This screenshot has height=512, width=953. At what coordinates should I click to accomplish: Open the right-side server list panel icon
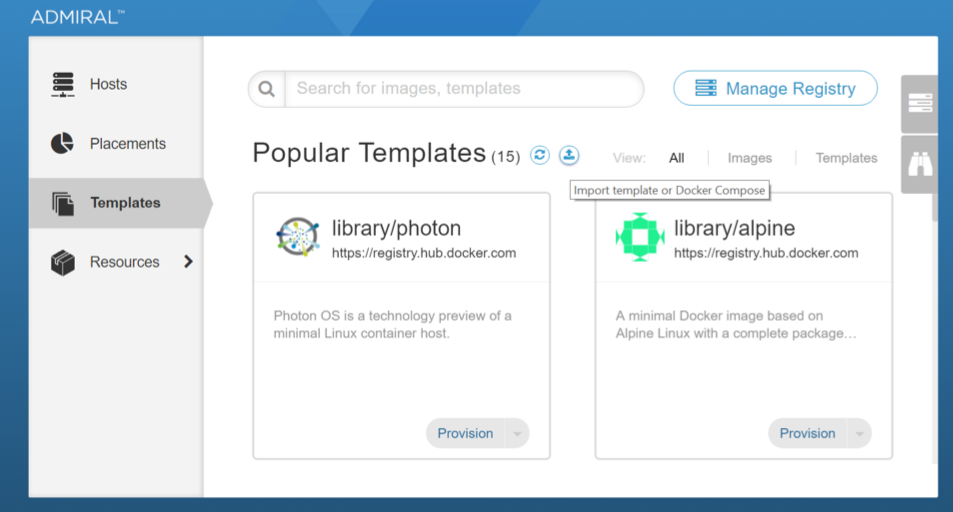920,103
